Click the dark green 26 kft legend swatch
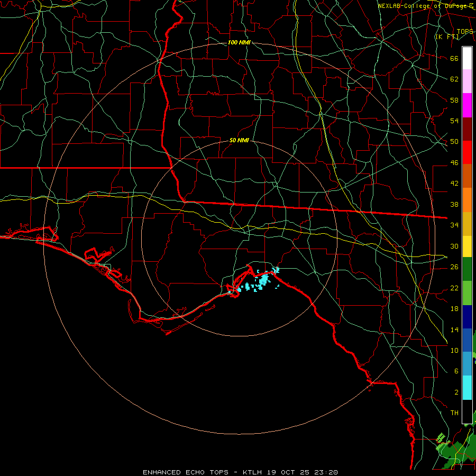Image resolution: width=476 pixels, height=476 pixels. (x=467, y=269)
